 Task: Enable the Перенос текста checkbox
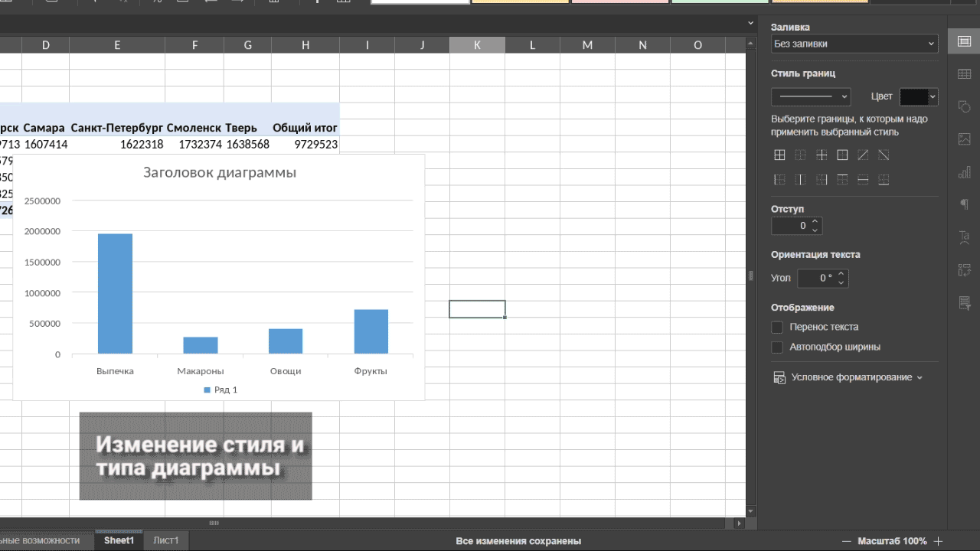777,327
